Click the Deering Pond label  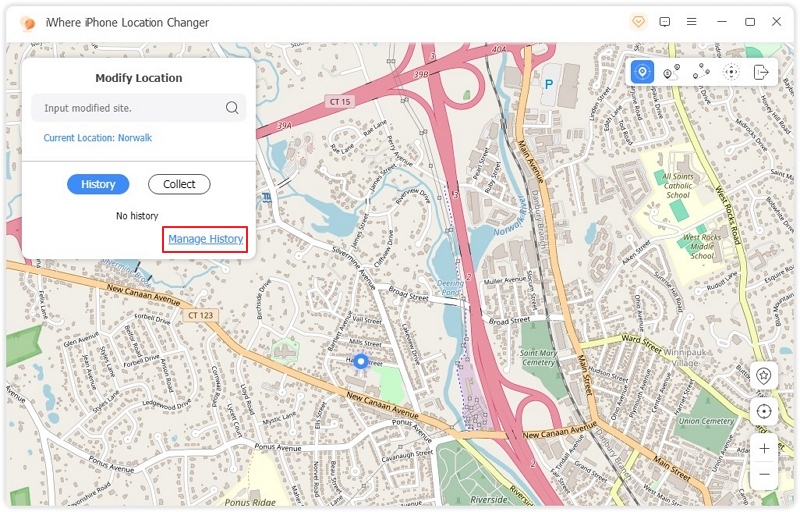pyautogui.click(x=450, y=288)
